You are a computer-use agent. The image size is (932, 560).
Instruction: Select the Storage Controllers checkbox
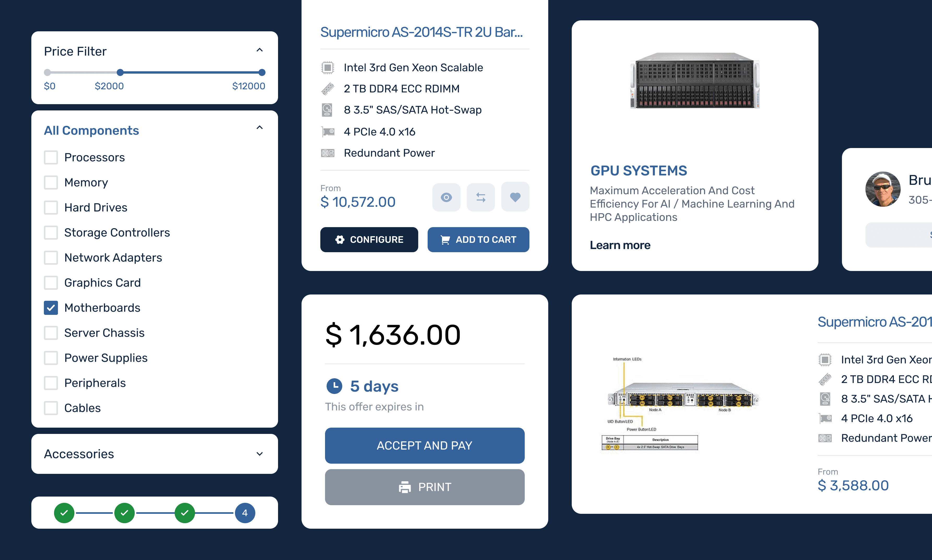51,232
